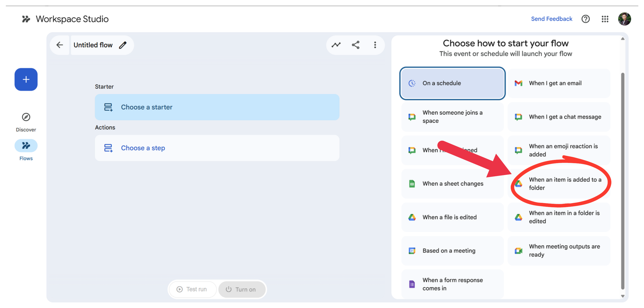644x308 pixels.
Task: Select Flows in the left sidebar
Action: (26, 150)
